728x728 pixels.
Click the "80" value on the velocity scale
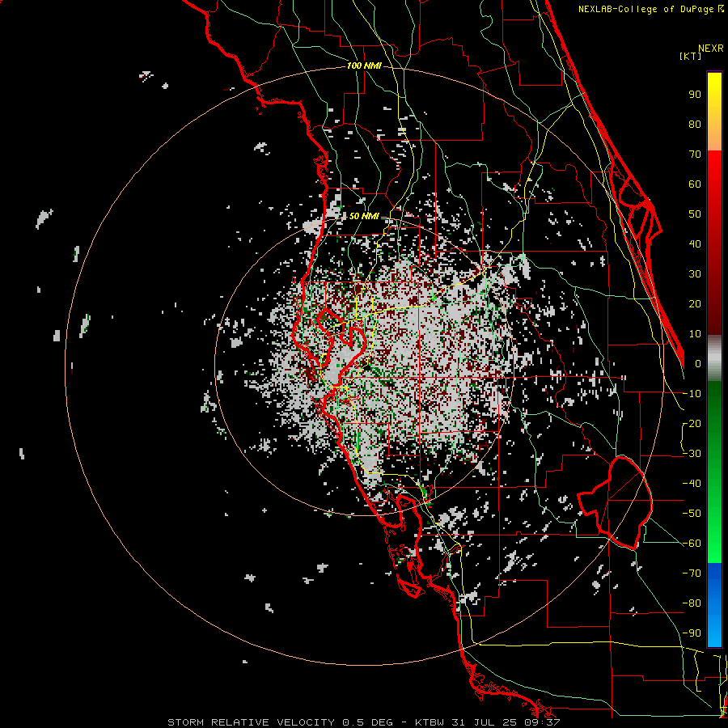[695, 125]
